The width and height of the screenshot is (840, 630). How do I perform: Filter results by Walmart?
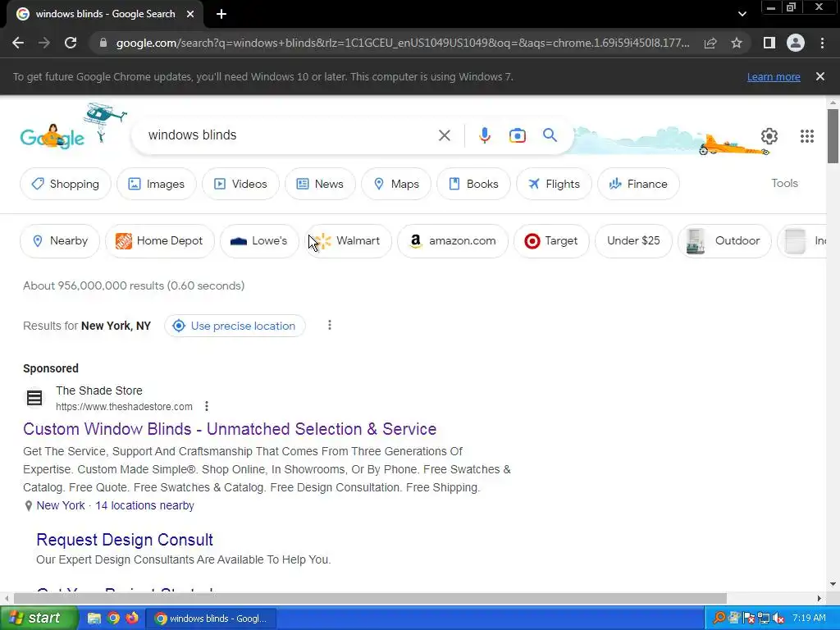click(x=348, y=241)
